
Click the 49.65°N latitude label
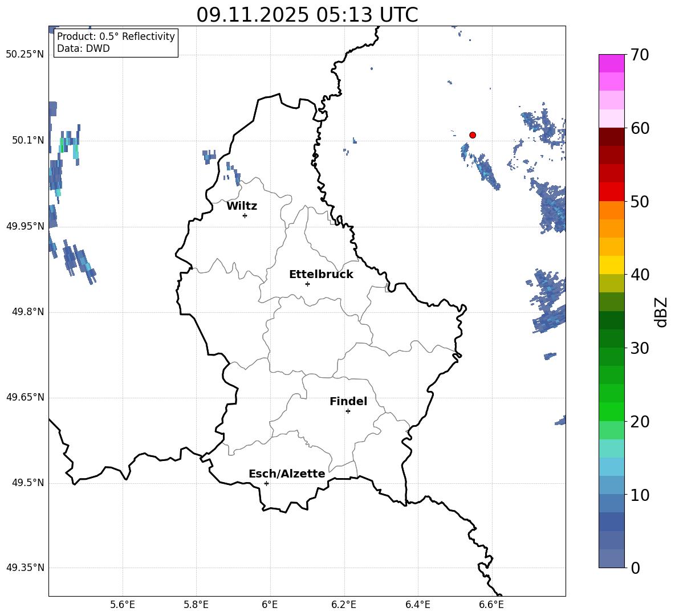click(25, 397)
